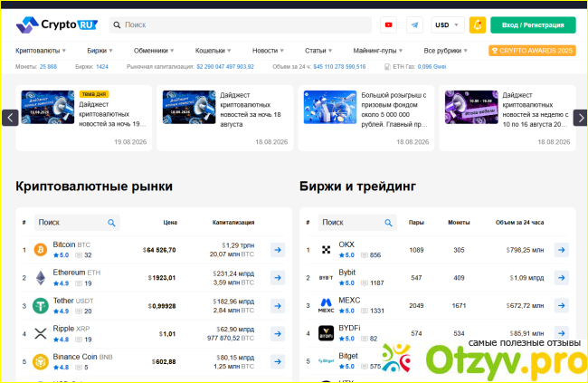Viewport: 588px width, 383px height.
Task: Open OKX row arrow button
Action: [562, 250]
